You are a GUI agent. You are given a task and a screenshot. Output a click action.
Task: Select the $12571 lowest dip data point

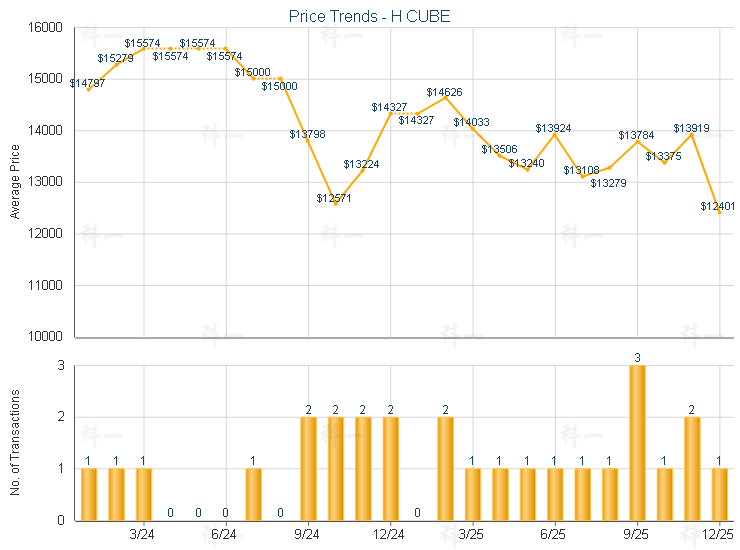336,204
